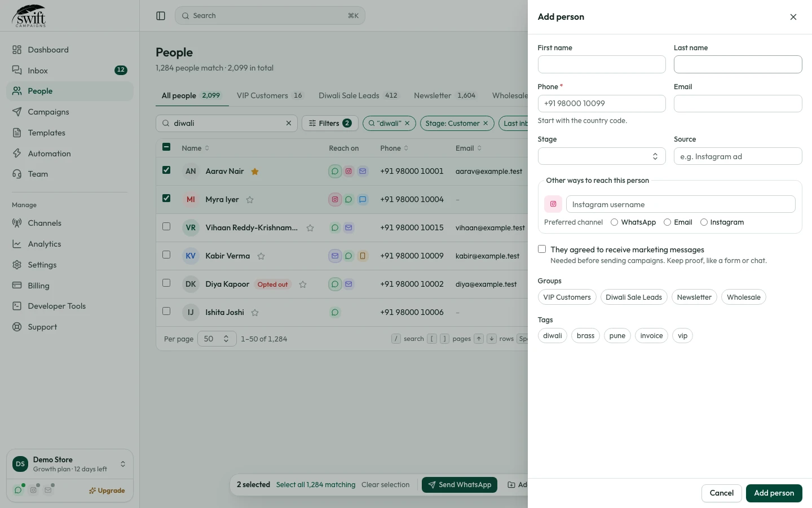Toggle the sidebar panel icon
Viewport: 812px width, 508px height.
click(161, 16)
